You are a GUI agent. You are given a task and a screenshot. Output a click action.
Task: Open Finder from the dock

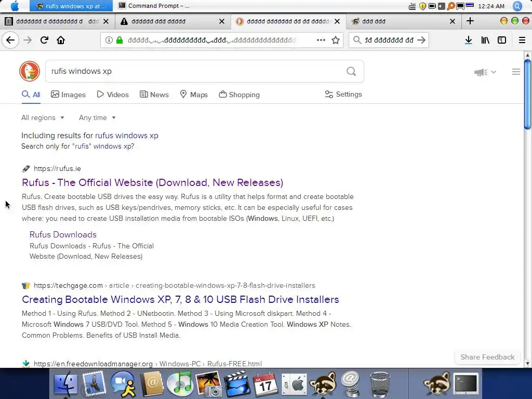[x=65, y=384]
